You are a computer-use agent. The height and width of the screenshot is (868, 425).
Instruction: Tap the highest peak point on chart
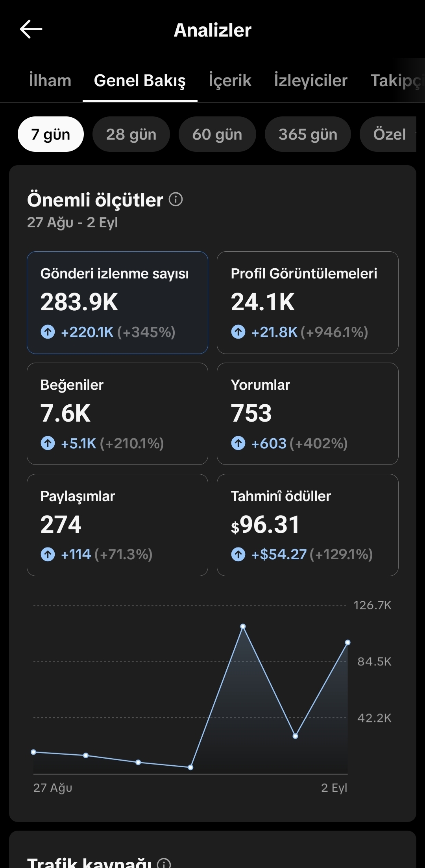[243, 626]
